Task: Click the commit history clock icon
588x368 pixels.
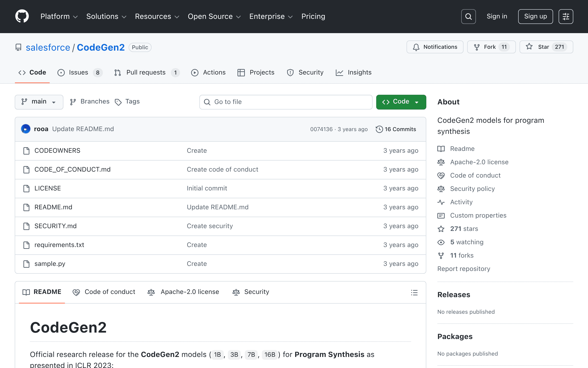Action: click(x=379, y=129)
